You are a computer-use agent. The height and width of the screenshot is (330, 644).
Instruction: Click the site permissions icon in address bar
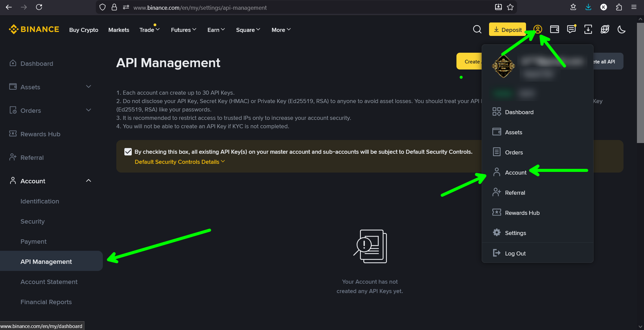click(126, 7)
